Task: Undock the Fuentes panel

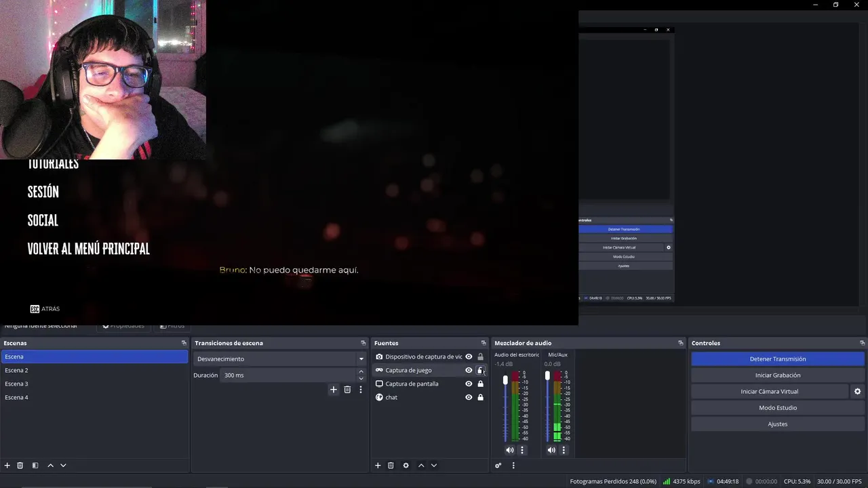Action: coord(484,343)
